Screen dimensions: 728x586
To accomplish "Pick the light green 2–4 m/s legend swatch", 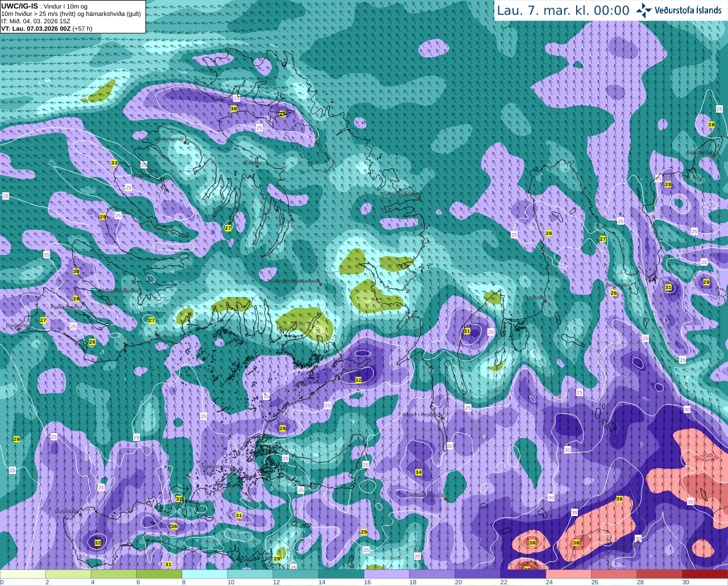I will [68, 574].
